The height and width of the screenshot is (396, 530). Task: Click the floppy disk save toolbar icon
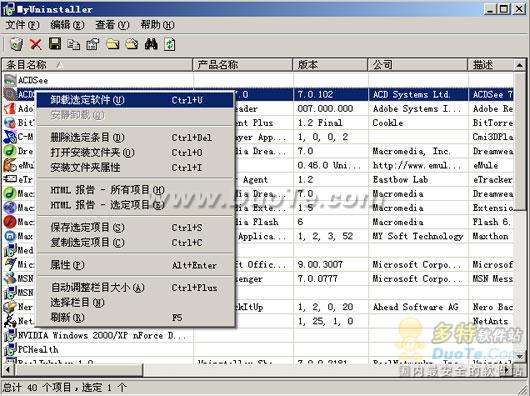(x=55, y=44)
